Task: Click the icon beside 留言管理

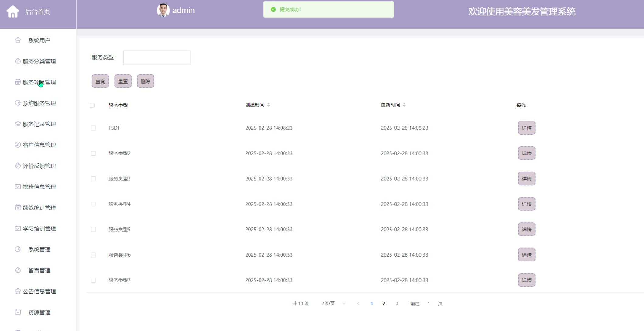Action: pos(18,270)
